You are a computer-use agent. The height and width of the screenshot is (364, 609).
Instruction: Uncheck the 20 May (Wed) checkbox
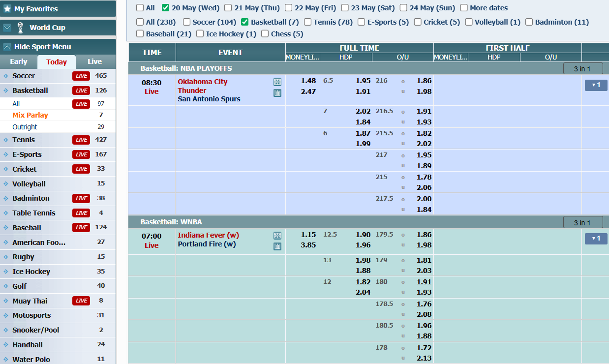click(166, 8)
